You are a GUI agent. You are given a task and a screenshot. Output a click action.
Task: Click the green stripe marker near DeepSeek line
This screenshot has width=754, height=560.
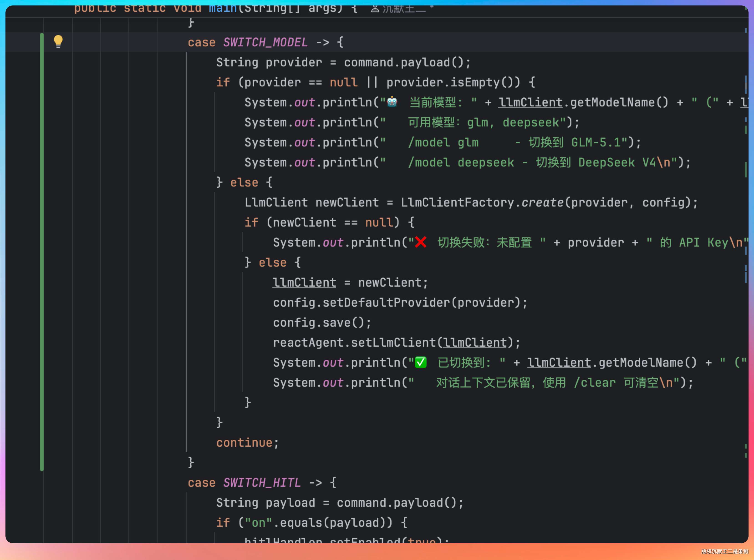pyautogui.click(x=746, y=169)
